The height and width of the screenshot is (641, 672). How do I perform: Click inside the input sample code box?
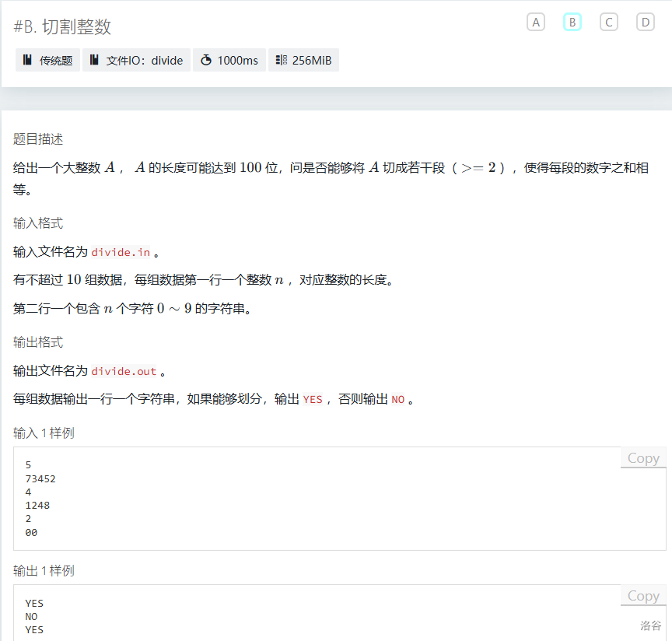pyautogui.click(x=317, y=499)
